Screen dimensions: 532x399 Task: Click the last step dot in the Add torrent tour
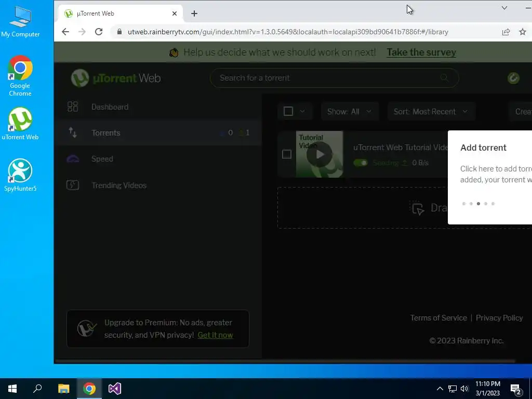pos(493,204)
